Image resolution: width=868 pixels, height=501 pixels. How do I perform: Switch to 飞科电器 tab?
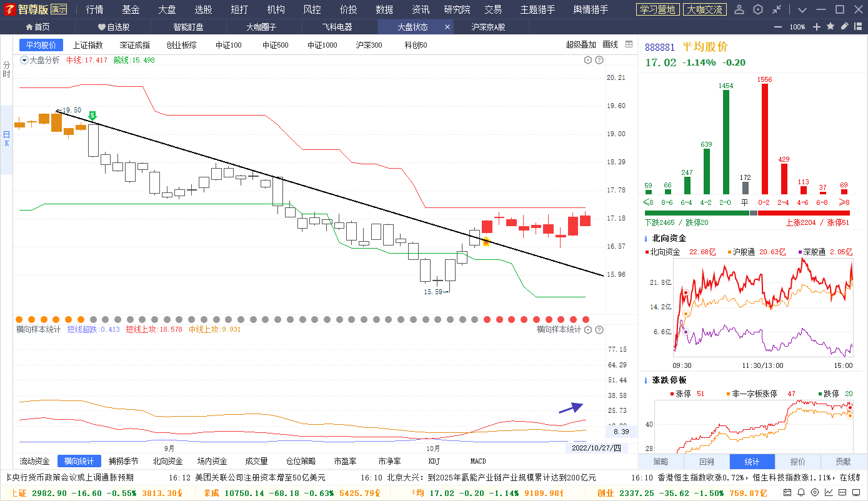tap(337, 27)
